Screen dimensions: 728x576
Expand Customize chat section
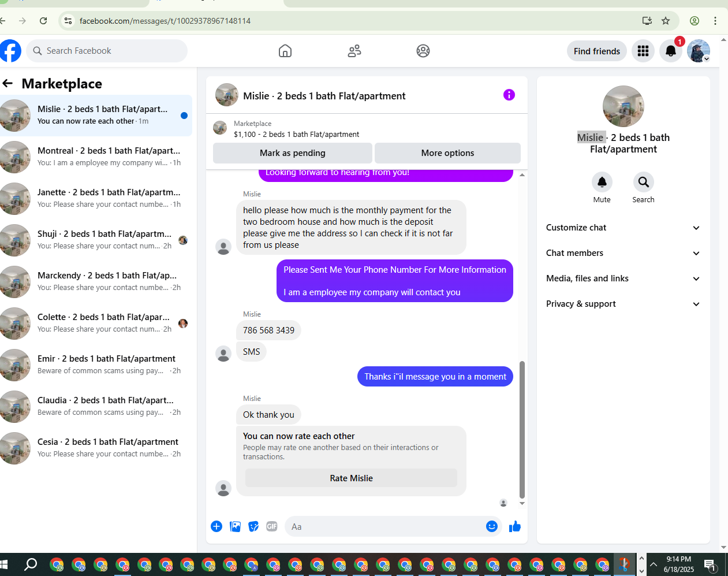[x=624, y=228]
